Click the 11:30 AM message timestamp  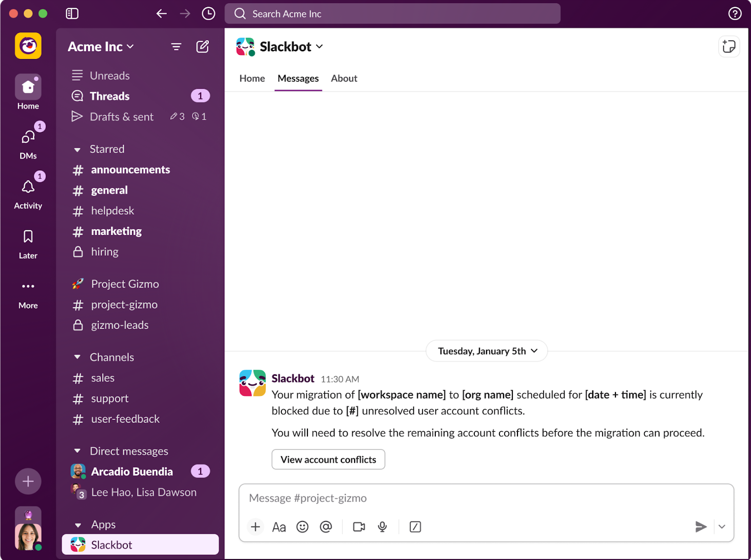click(x=340, y=379)
